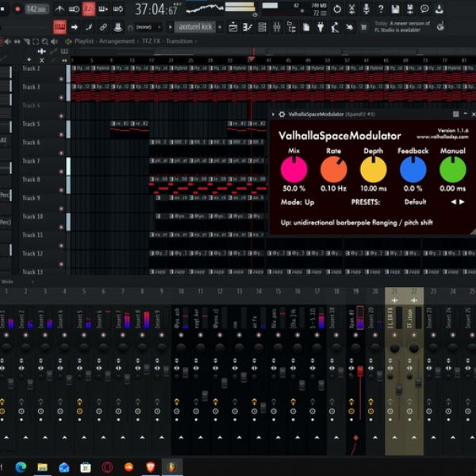Screen dimensions: 476x476
Task: Open ValhallaSpaceModulator plugin options arrow
Action: tap(273, 114)
